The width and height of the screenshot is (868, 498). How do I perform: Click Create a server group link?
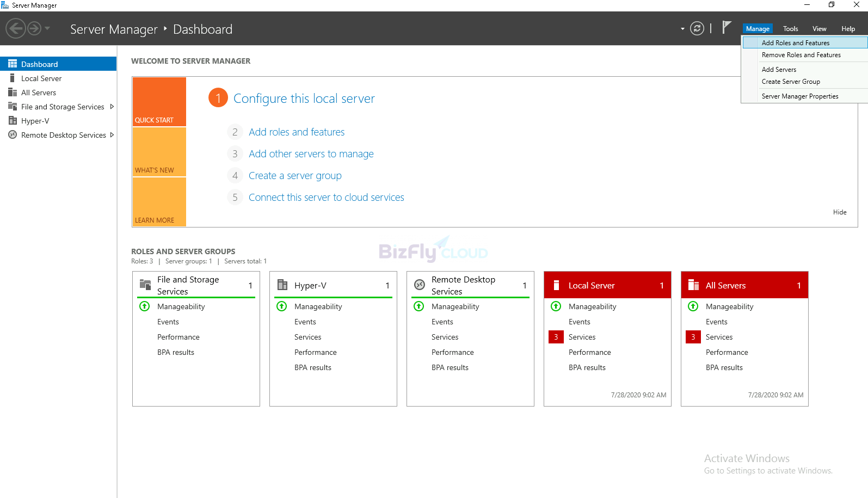[x=295, y=176]
